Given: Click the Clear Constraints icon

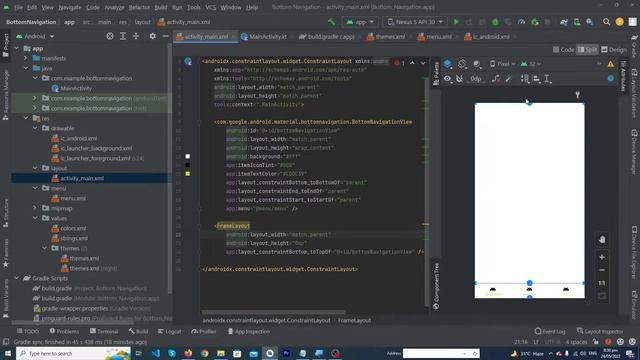Looking at the screenshot, I should pos(496,79).
